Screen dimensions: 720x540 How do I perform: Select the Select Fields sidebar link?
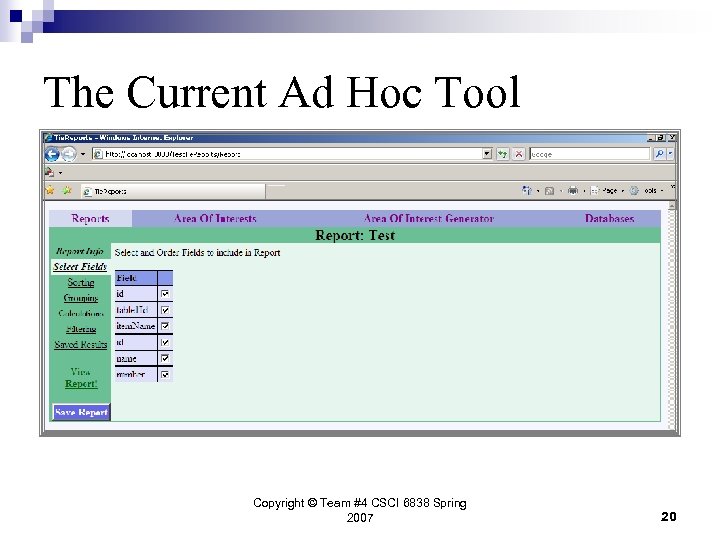click(80, 267)
